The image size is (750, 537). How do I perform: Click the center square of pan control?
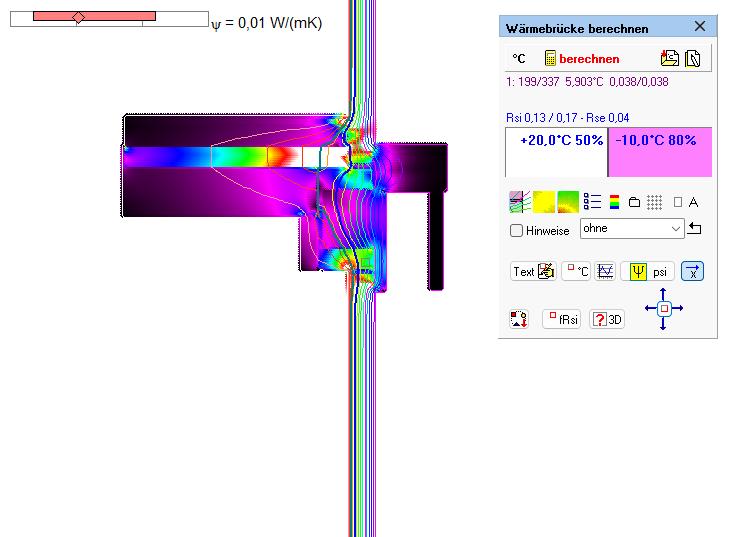[x=664, y=308]
